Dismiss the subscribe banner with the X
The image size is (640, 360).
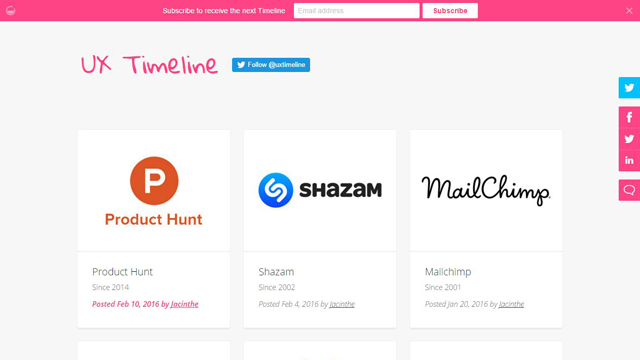(x=629, y=11)
